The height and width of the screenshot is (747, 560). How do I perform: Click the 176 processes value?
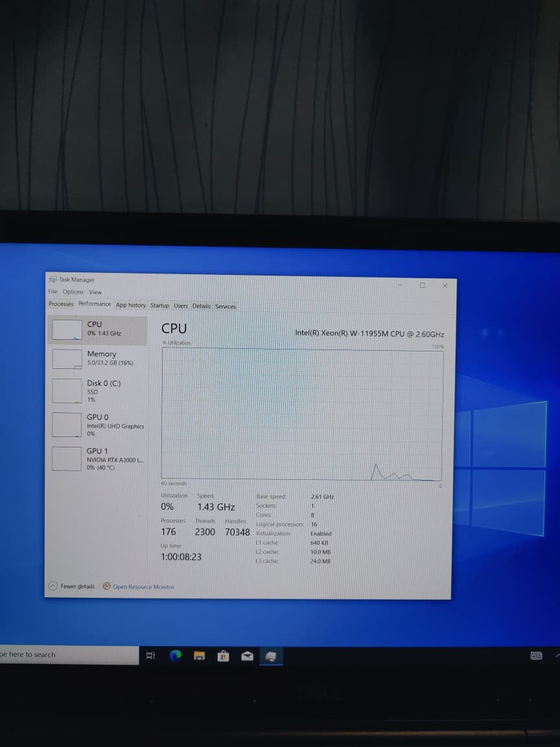[x=168, y=532]
